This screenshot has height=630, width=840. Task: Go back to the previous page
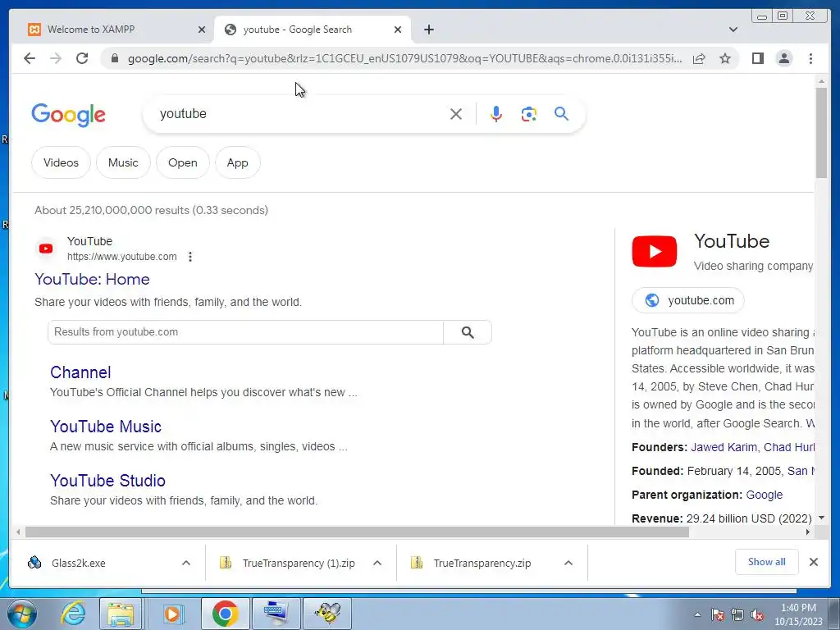point(30,58)
